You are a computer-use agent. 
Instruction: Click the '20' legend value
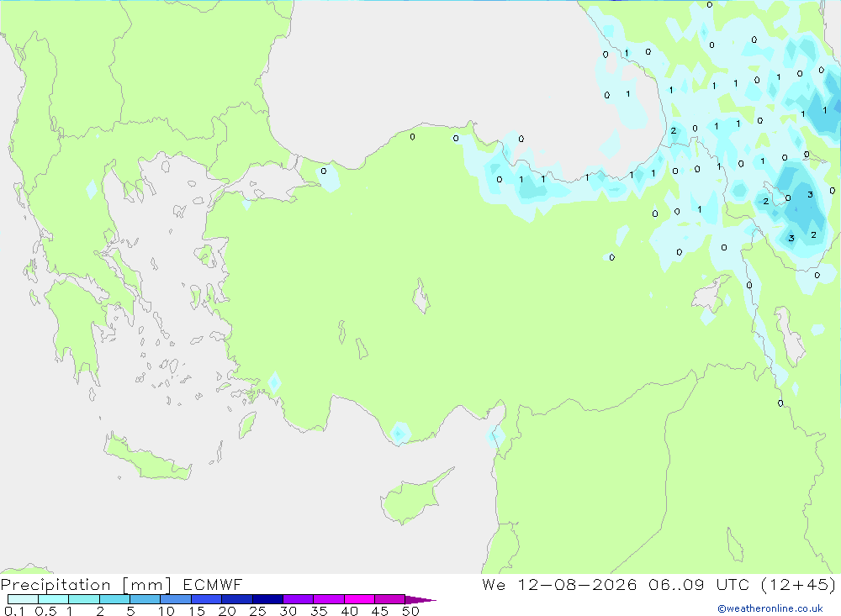click(227, 611)
